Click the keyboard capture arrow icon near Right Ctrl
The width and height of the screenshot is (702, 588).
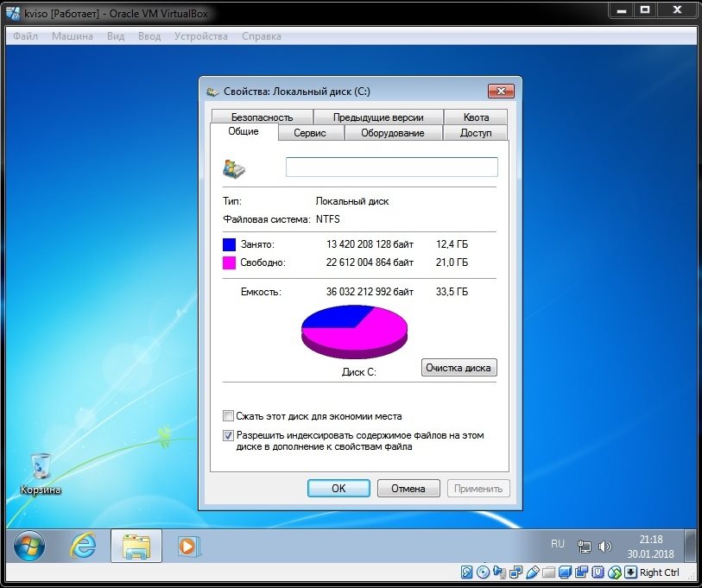[x=630, y=572]
